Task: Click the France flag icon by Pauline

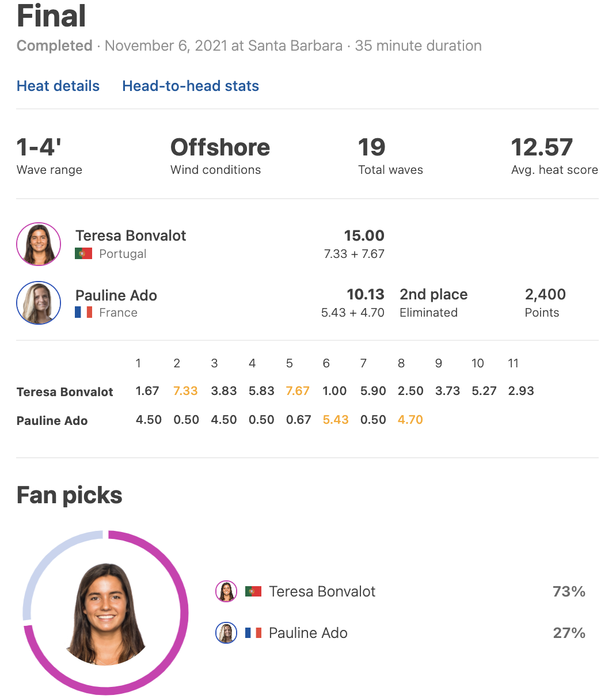Action: click(83, 312)
